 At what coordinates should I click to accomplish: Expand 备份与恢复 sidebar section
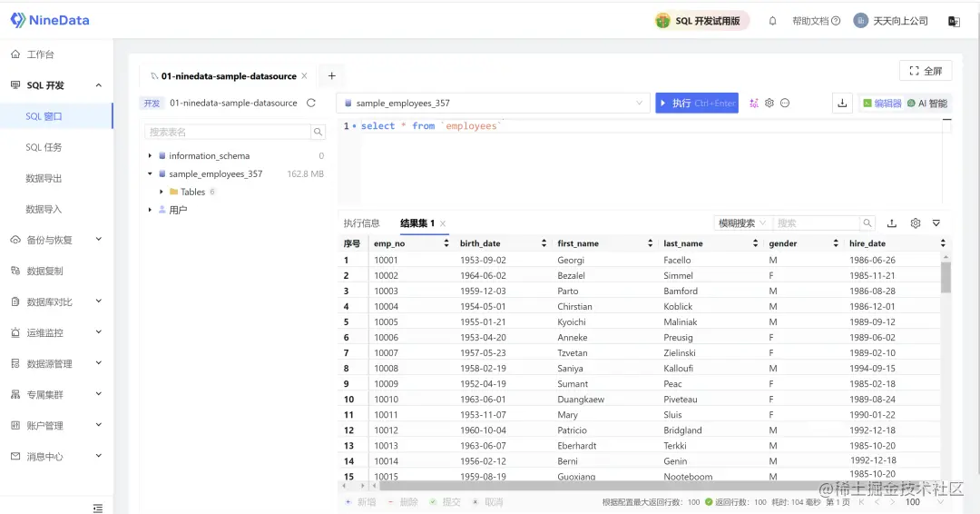click(x=98, y=240)
